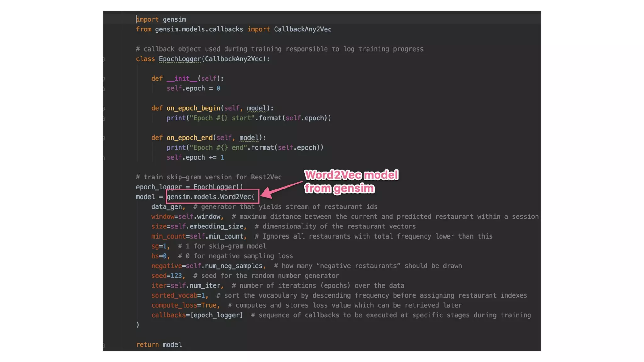
Task: Click the size=self.embedding_size parameter
Action: tap(199, 227)
